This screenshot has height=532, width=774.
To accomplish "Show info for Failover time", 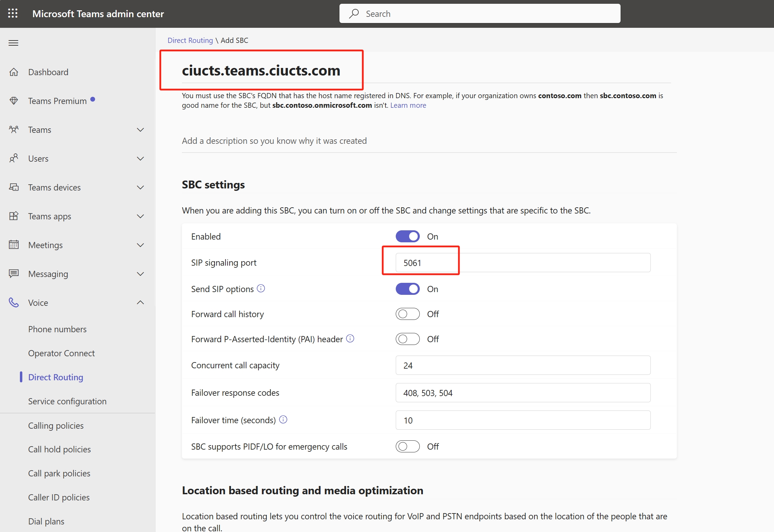I will tap(283, 420).
